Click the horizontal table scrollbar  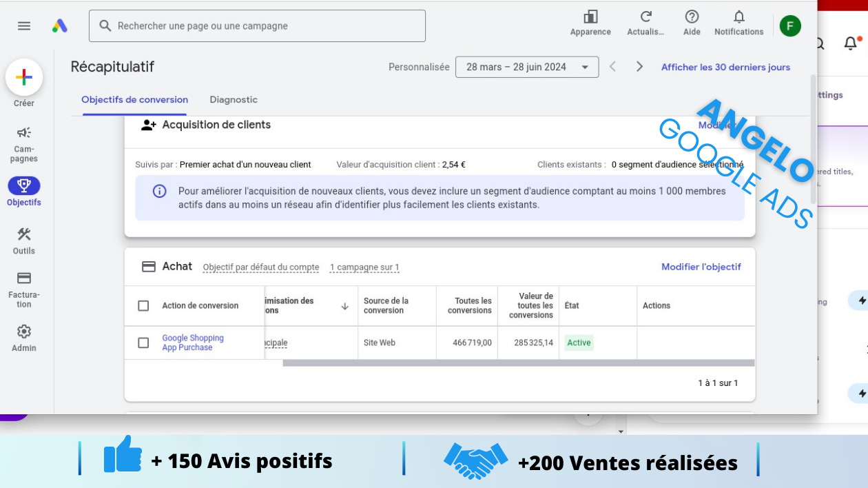519,363
